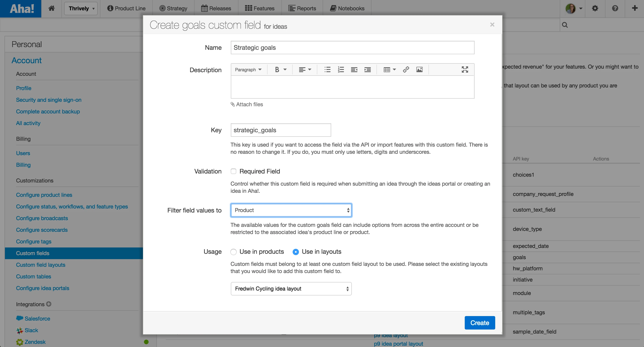The width and height of the screenshot is (644, 347).
Task: Click the home icon in the navbar
Action: pyautogui.click(x=52, y=8)
